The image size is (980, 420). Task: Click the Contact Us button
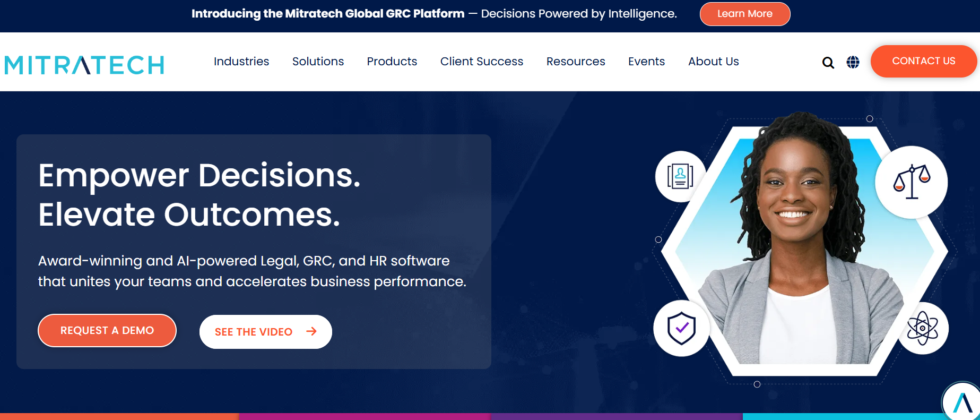click(923, 61)
